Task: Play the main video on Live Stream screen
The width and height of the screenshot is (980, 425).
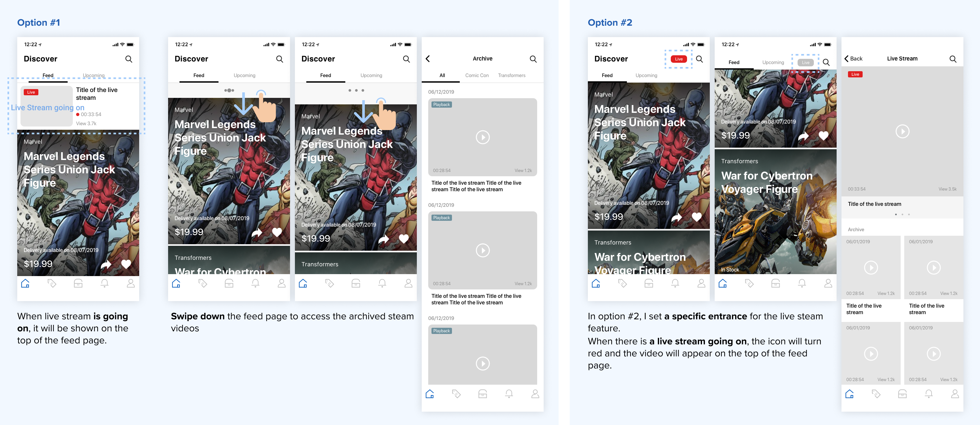Action: 902,131
